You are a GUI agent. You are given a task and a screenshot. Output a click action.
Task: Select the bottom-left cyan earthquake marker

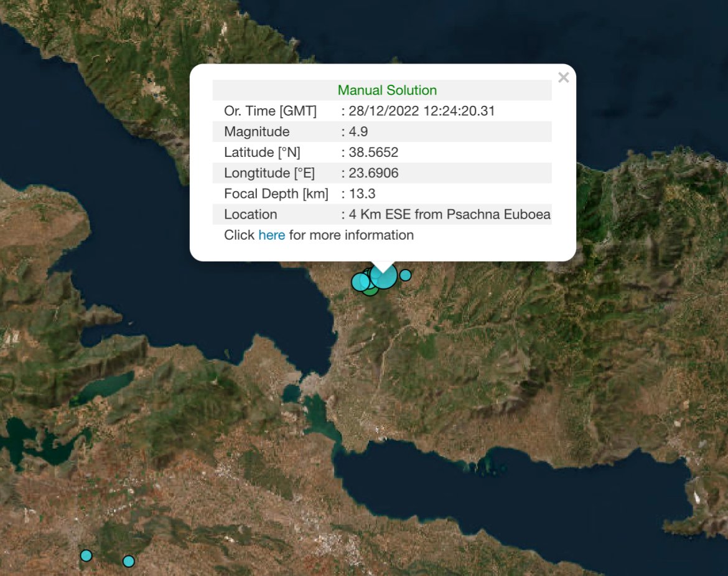click(x=86, y=555)
